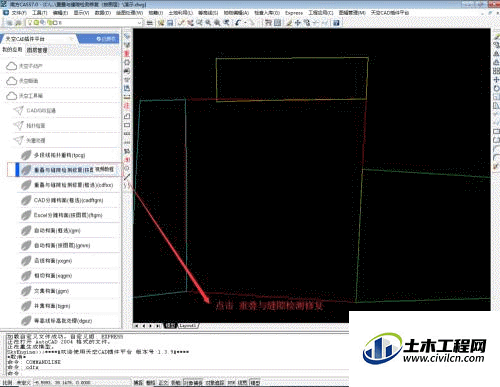
Task: Switch to the 模型 model tab
Action: click(171, 326)
